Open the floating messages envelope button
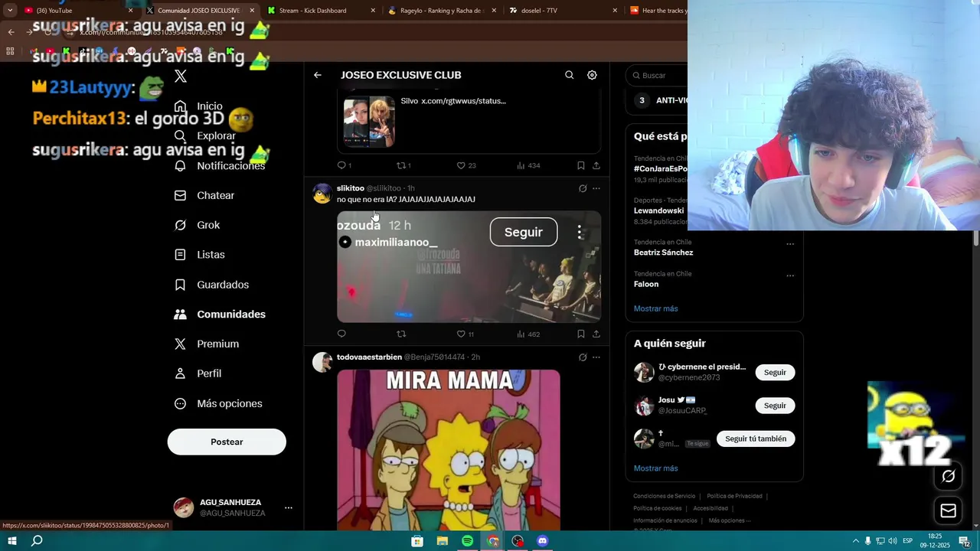The width and height of the screenshot is (980, 551). pos(948,510)
